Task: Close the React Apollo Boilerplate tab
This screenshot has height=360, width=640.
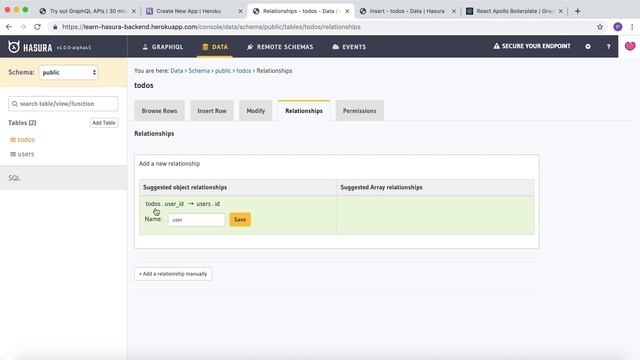Action: 561,11
